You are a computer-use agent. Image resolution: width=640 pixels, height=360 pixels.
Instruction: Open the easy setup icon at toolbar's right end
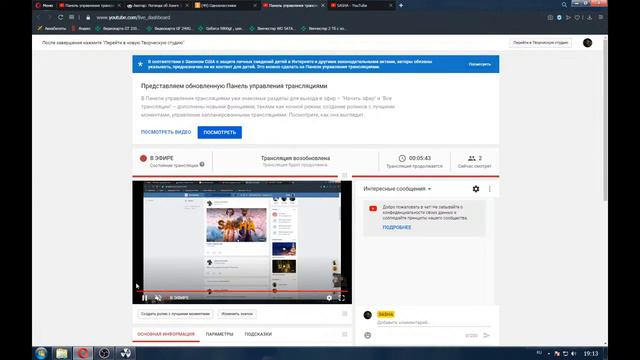pos(601,18)
